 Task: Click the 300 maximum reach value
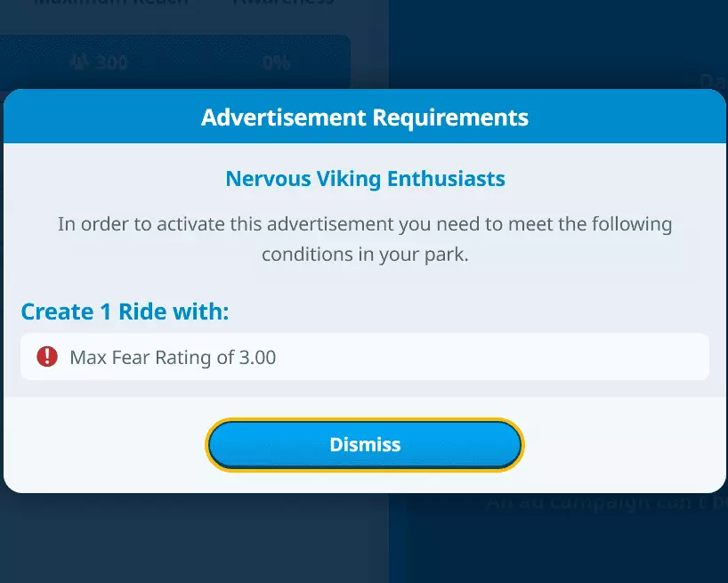coord(112,62)
